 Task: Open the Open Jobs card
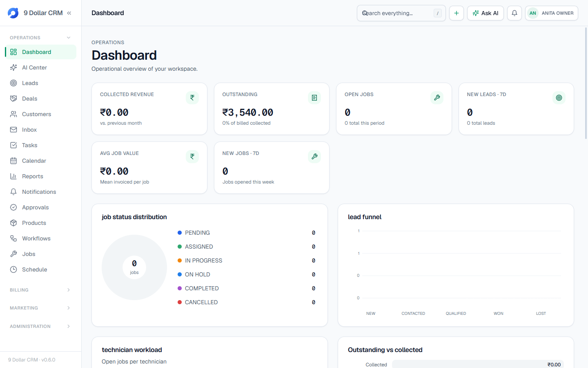pyautogui.click(x=394, y=109)
